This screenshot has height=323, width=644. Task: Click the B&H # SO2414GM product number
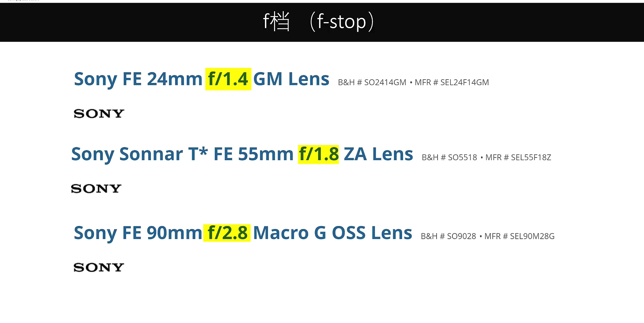pyautogui.click(x=372, y=83)
